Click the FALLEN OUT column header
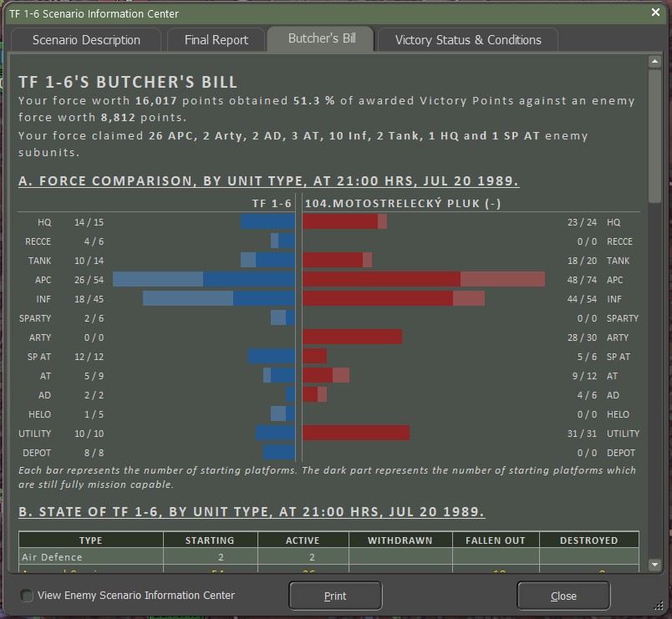The height and width of the screenshot is (619, 672). point(496,540)
